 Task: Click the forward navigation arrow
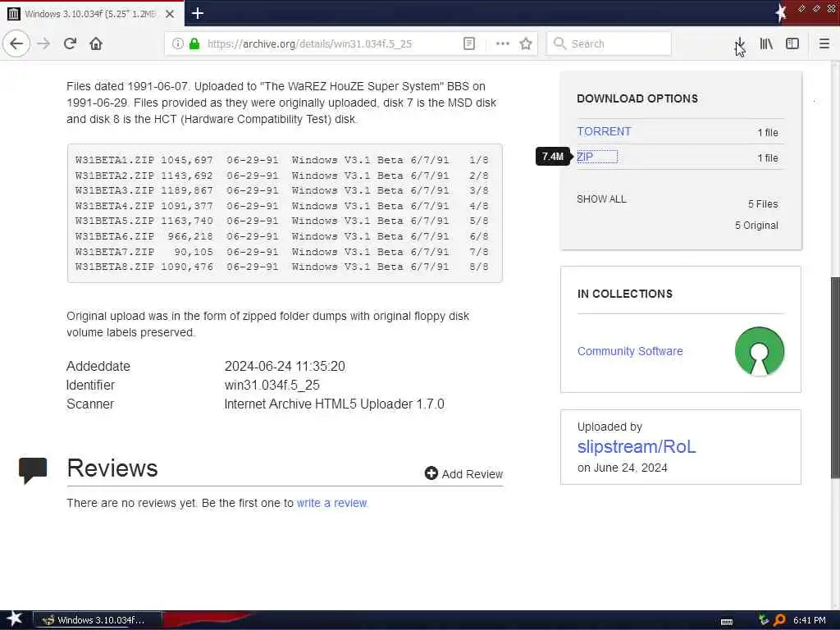click(x=43, y=43)
